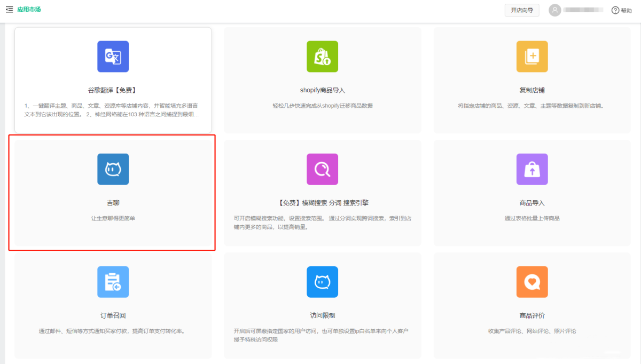Click the Google Translate app icon
This screenshot has width=641, height=364.
[113, 57]
